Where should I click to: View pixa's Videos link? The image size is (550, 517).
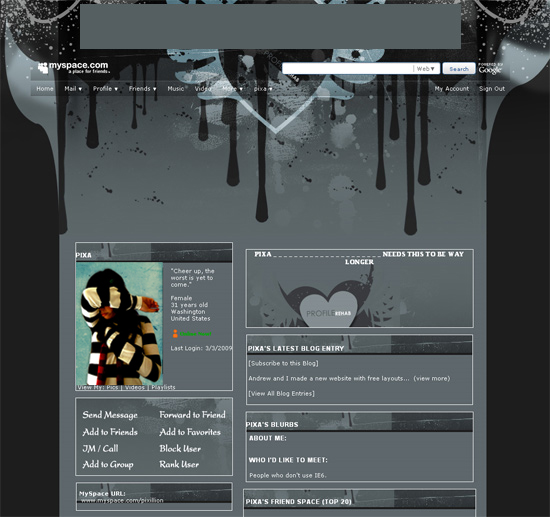[x=135, y=387]
